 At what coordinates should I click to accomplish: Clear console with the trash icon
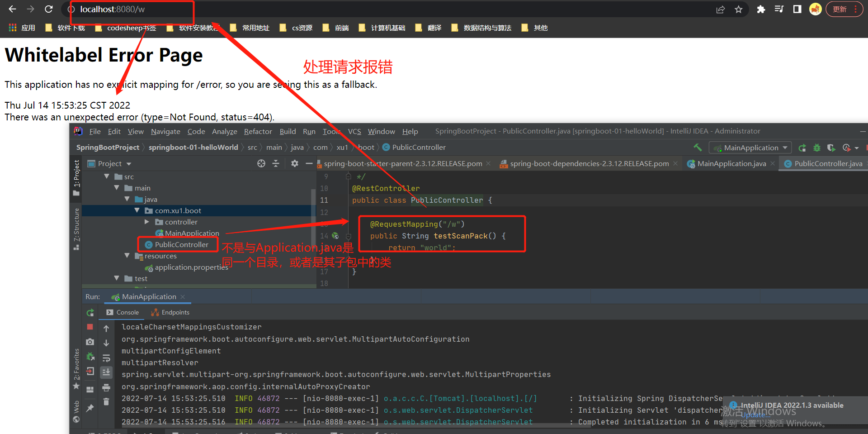pos(106,401)
